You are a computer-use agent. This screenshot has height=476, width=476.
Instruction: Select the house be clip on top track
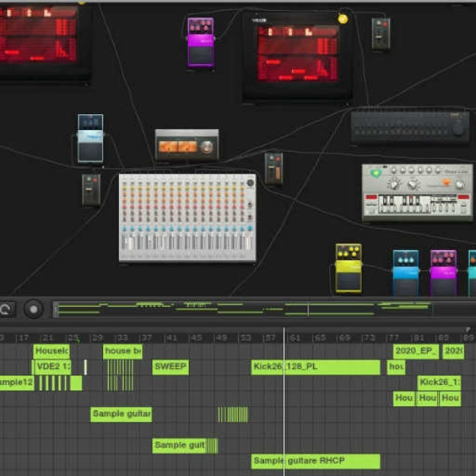123,351
